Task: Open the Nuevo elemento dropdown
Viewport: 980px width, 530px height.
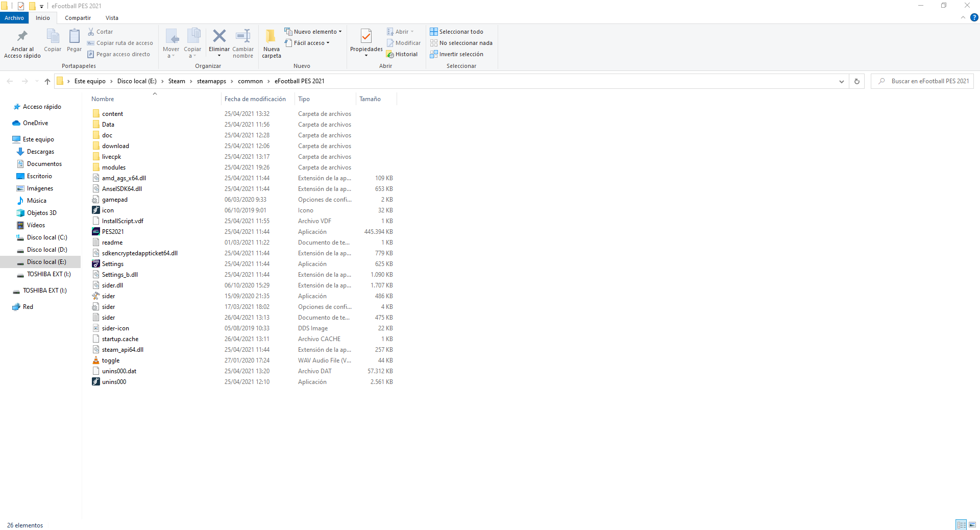Action: (313, 32)
